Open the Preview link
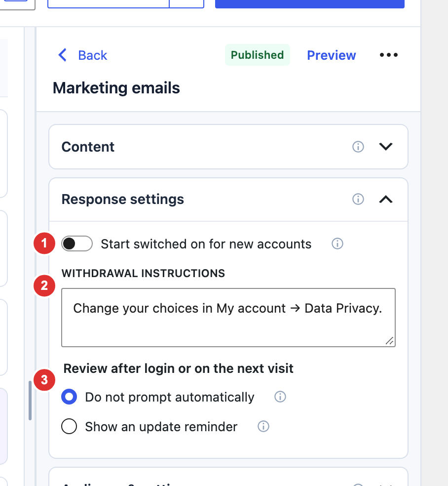Screen dimensions: 448x486 [331, 55]
